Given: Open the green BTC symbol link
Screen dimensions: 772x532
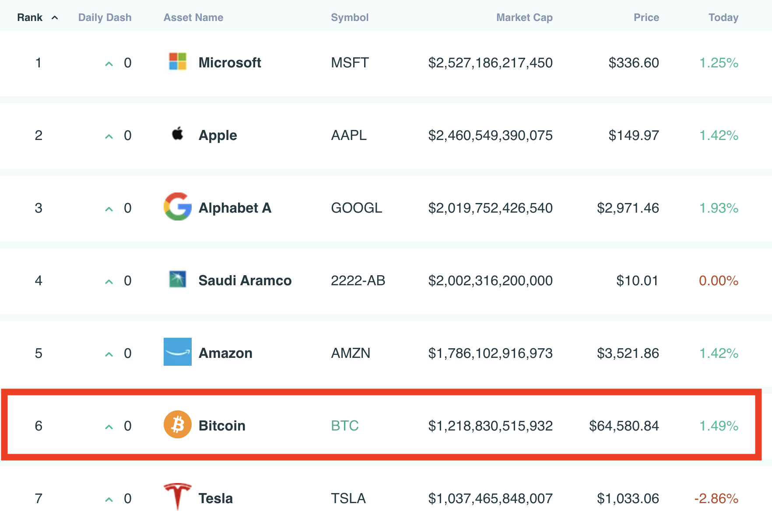Looking at the screenshot, I should pyautogui.click(x=345, y=426).
